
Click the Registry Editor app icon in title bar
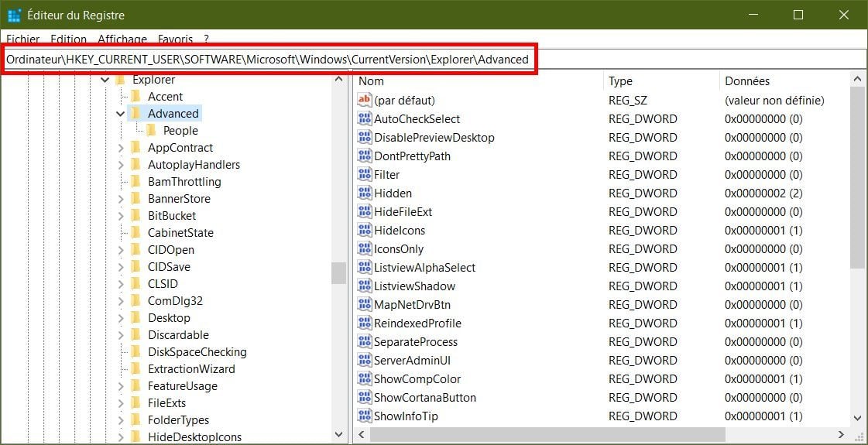[x=15, y=15]
